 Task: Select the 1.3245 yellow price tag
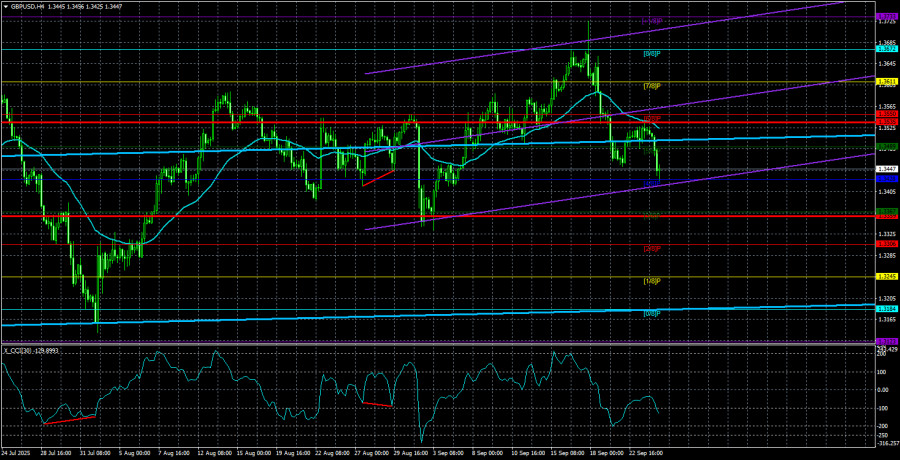click(886, 276)
